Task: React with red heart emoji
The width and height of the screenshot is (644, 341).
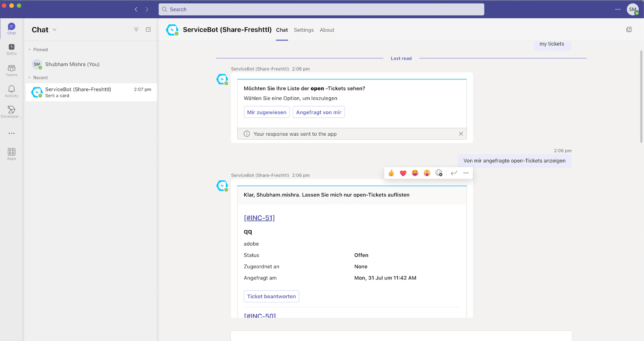Action: 403,173
